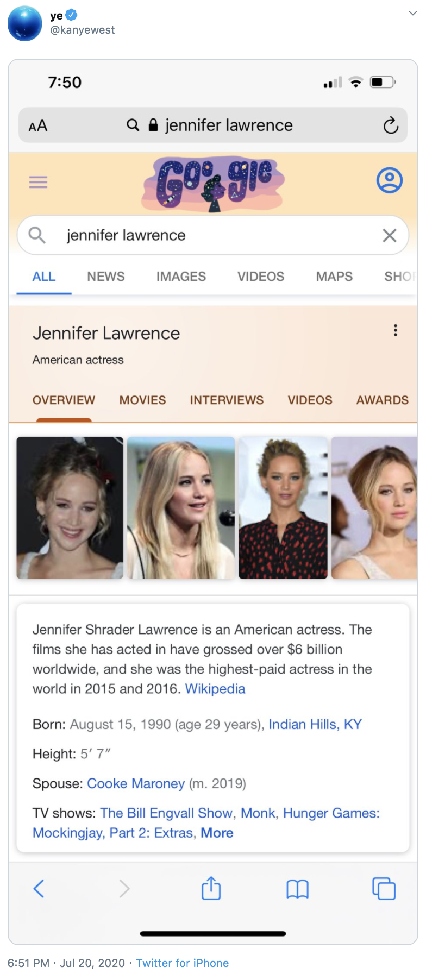The width and height of the screenshot is (426, 980).
Task: Open the VIDEOS panel tab
Action: coord(310,400)
